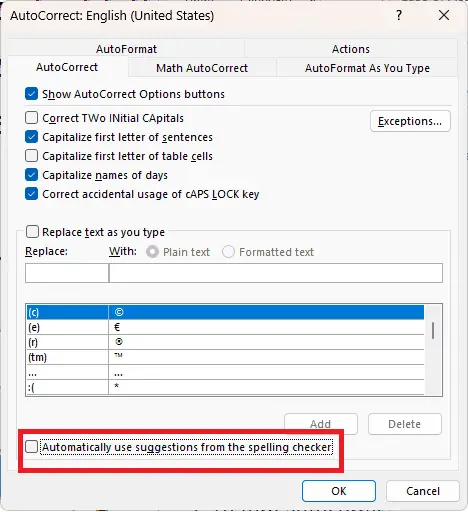Close the AutoCorrect dialog with X
Image resolution: width=468 pixels, height=512 pixels.
point(444,15)
